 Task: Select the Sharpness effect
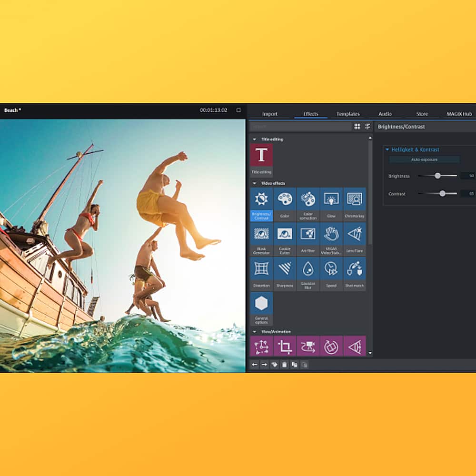[285, 274]
